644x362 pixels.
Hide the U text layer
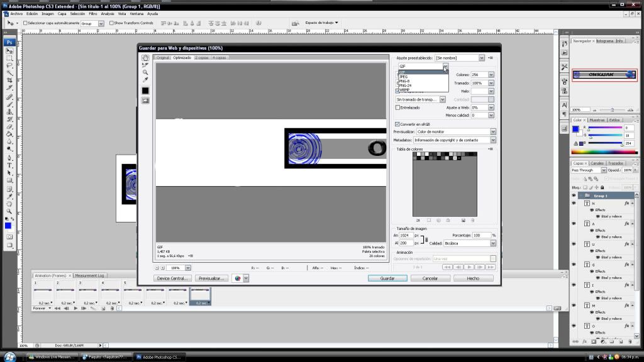(574, 244)
